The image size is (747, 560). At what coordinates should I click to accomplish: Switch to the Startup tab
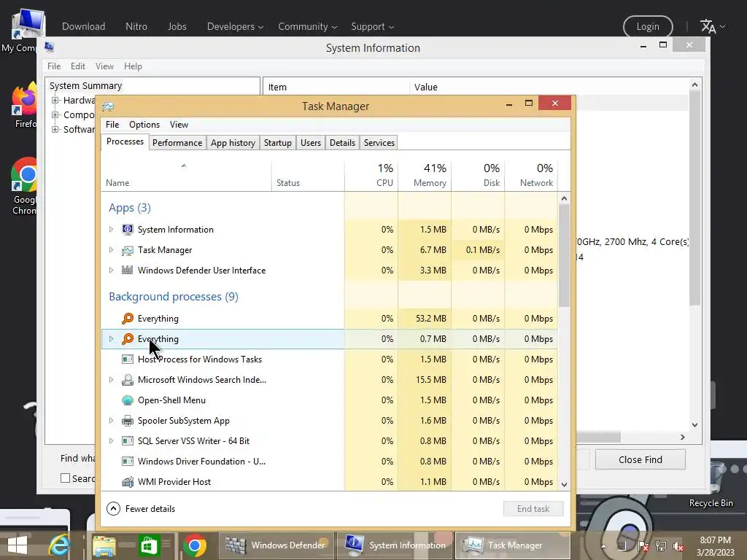278,143
